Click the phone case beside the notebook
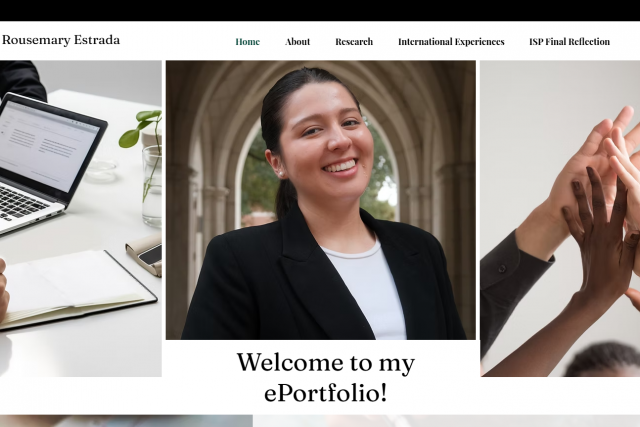Viewport: 640px width, 427px height. point(145,254)
